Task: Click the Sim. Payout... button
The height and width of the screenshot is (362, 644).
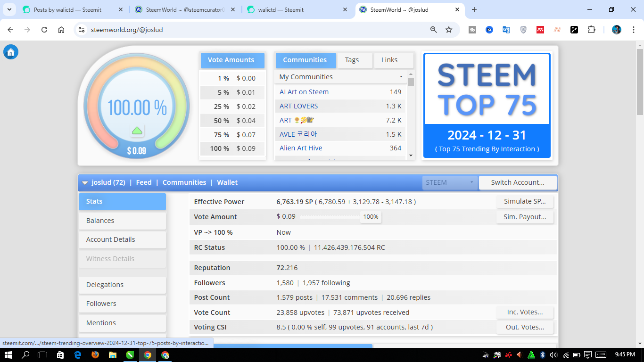Action: pos(525,217)
